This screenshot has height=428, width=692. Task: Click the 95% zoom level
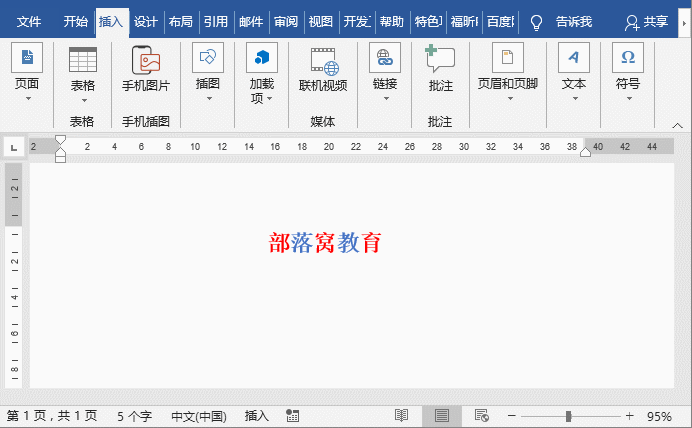(659, 416)
